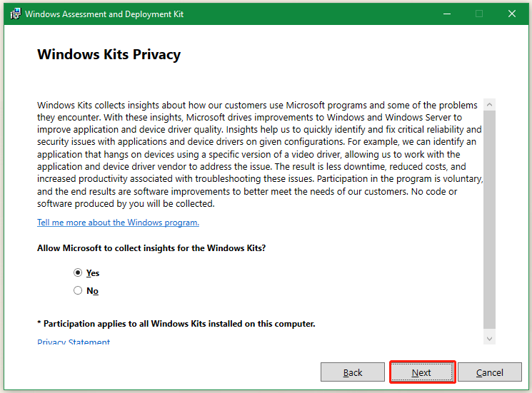Click the 'Windows Kits Privacy' heading
The height and width of the screenshot is (393, 532).
pos(109,54)
